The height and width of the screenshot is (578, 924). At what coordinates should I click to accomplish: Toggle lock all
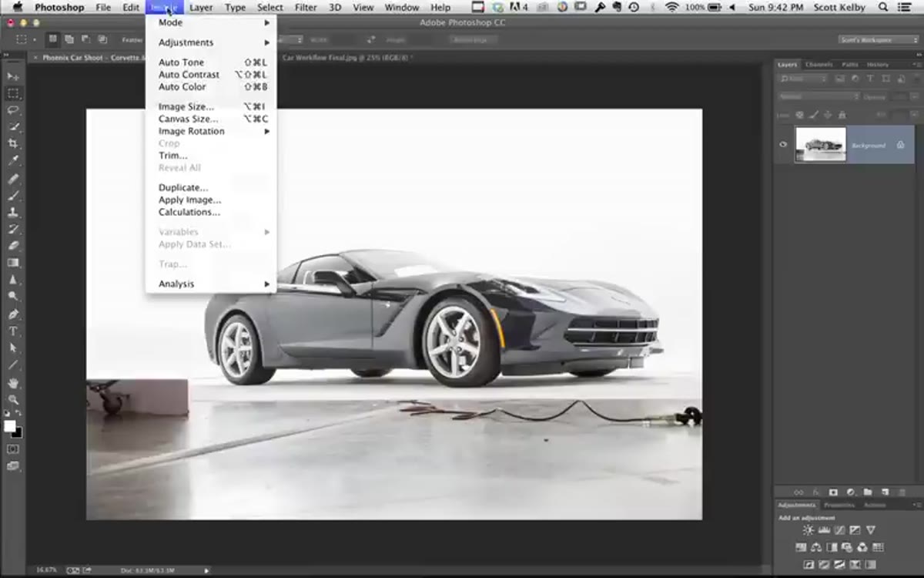point(841,115)
